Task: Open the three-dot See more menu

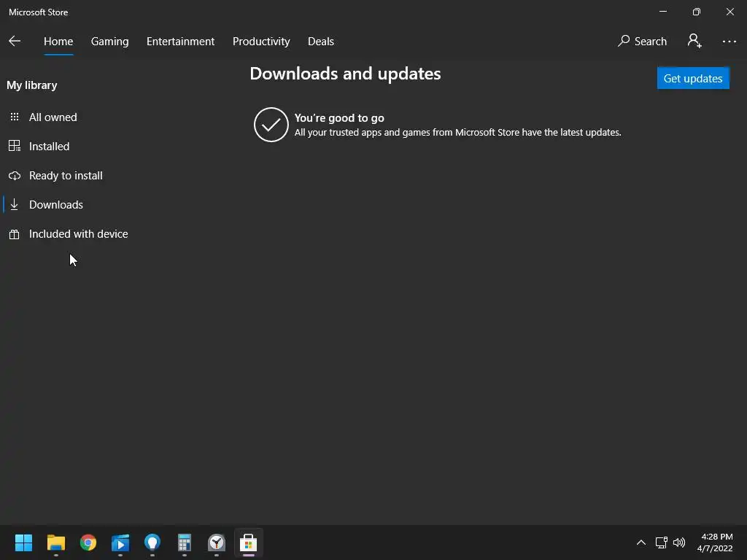Action: point(729,42)
